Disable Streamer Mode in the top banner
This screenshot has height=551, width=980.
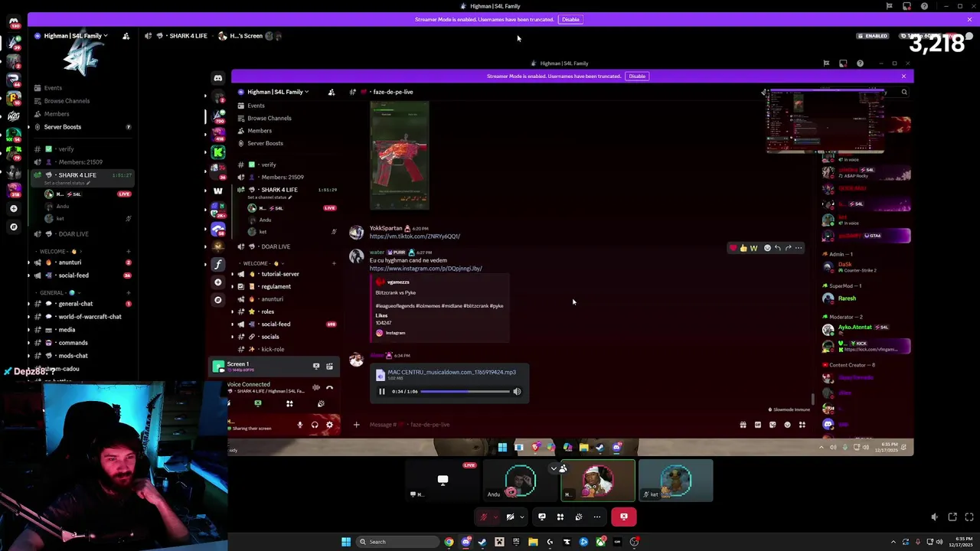click(x=570, y=19)
